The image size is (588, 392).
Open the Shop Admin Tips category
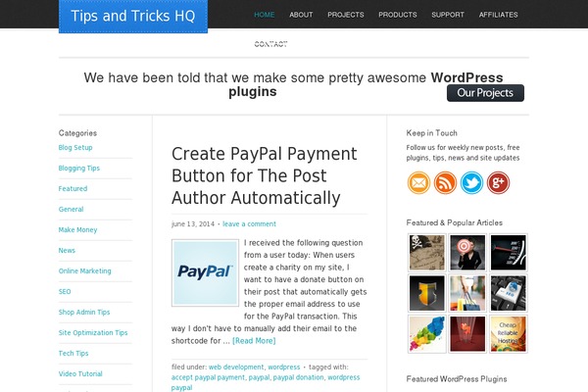click(84, 312)
